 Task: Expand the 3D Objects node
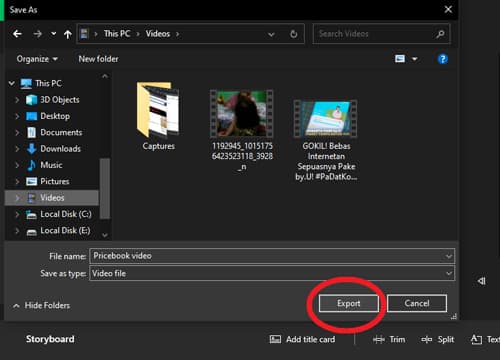coord(17,100)
